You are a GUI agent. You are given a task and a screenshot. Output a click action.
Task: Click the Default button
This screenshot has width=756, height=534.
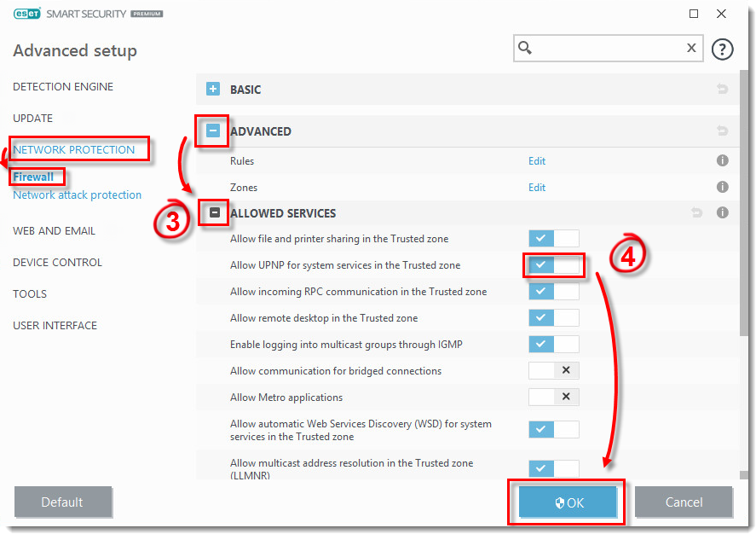point(63,502)
